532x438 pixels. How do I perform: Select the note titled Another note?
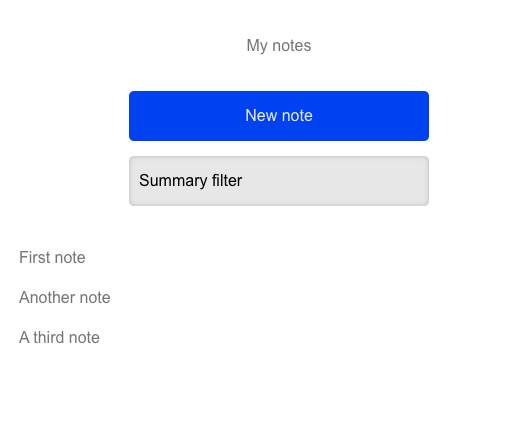click(x=64, y=297)
